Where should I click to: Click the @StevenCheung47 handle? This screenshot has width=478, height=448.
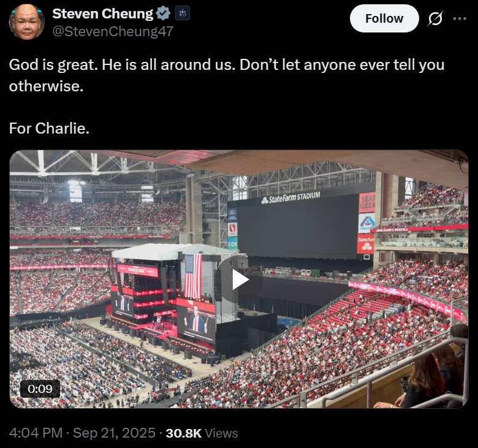(113, 31)
